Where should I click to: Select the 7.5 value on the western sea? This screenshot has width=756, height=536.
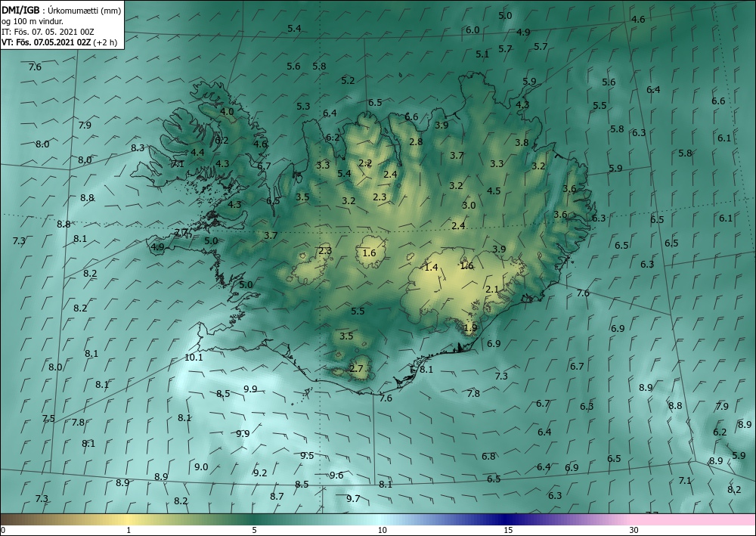pyautogui.click(x=48, y=418)
